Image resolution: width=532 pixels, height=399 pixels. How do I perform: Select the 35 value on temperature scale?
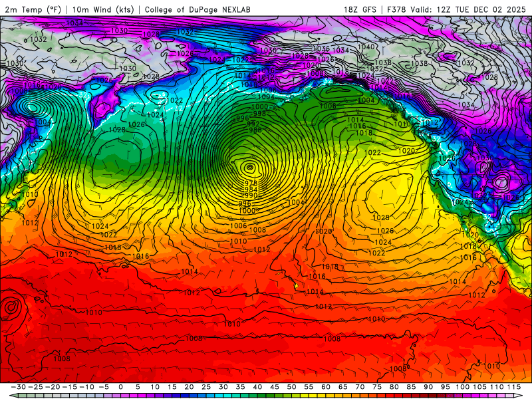(240, 387)
